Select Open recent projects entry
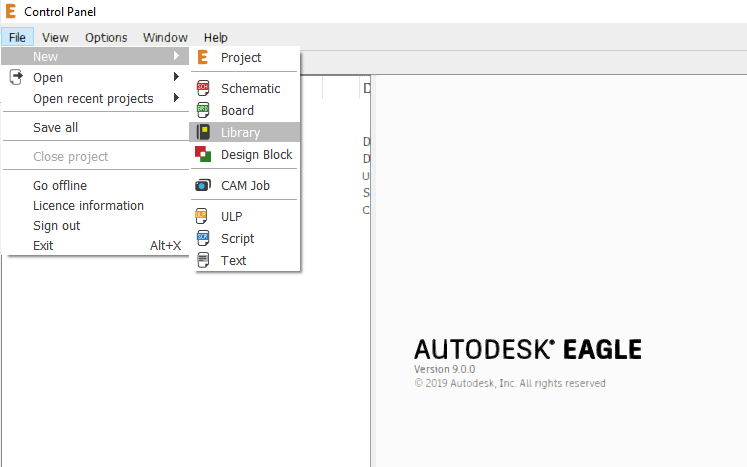The width and height of the screenshot is (747, 467). click(95, 98)
